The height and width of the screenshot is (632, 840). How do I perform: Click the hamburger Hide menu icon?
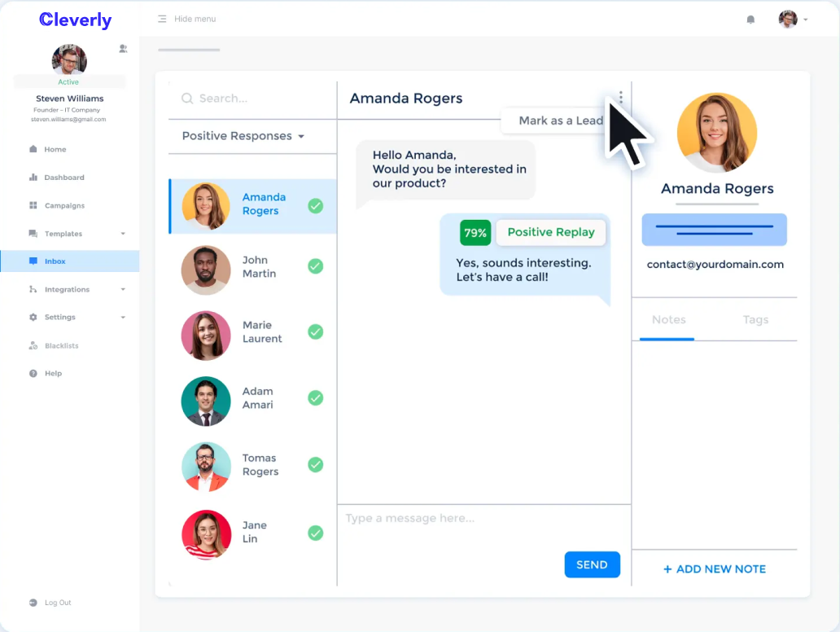tap(162, 19)
